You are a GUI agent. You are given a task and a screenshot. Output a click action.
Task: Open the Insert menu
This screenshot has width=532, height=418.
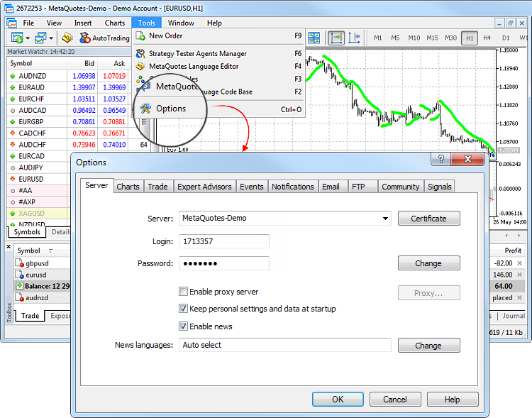[x=83, y=23]
